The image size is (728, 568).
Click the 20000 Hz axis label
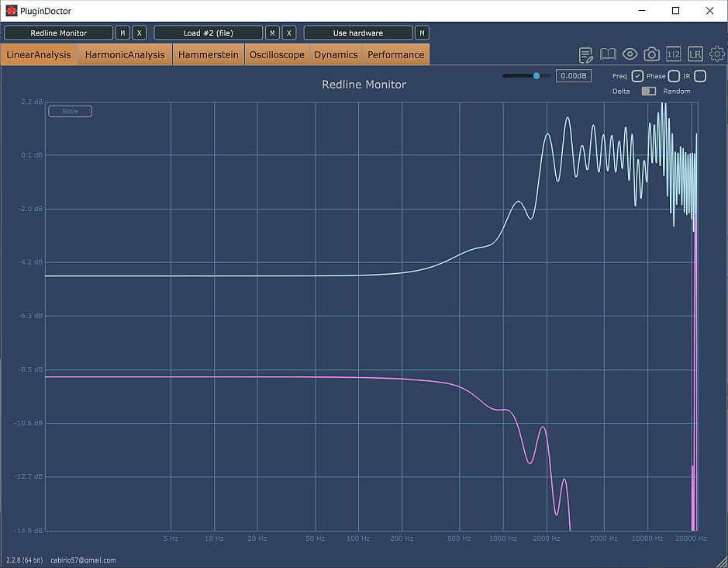691,539
